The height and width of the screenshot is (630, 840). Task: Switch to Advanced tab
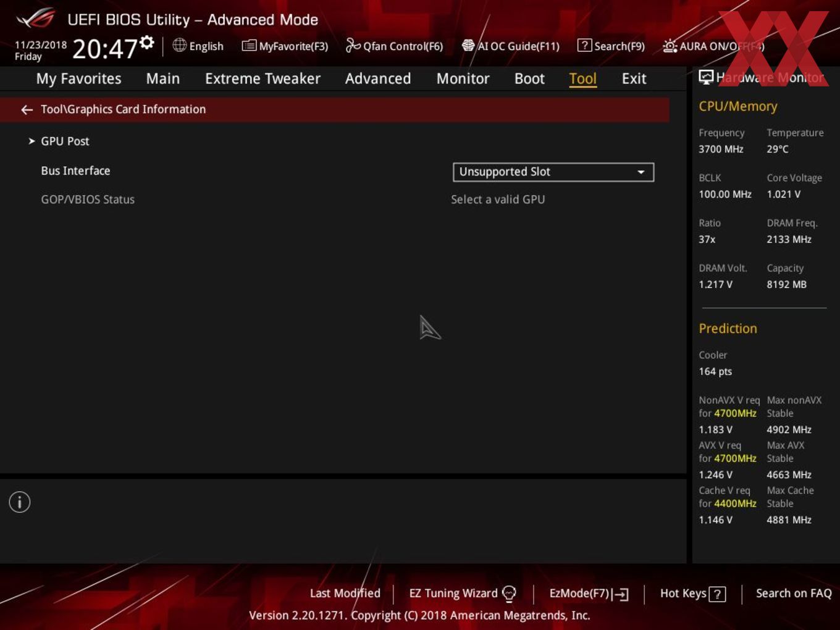pos(378,78)
